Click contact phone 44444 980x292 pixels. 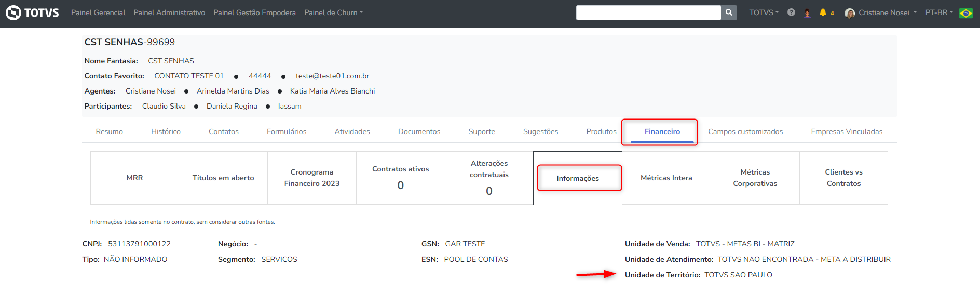[260, 76]
